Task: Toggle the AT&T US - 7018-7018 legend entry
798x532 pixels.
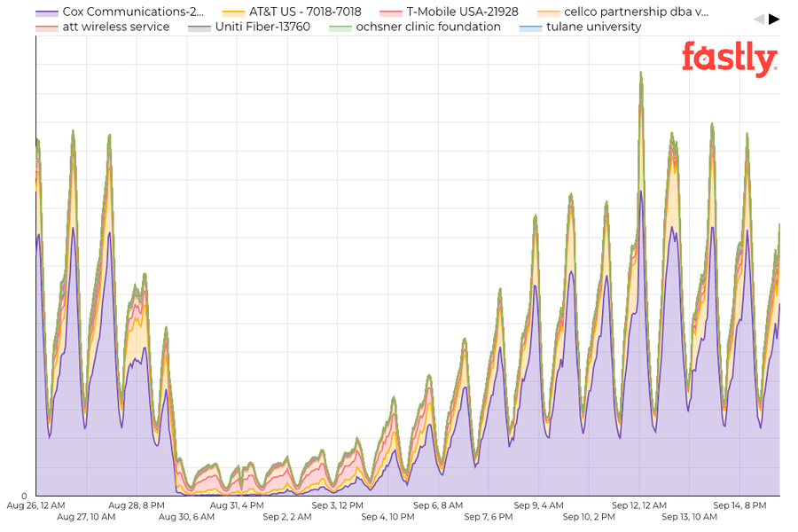Action: [292, 12]
